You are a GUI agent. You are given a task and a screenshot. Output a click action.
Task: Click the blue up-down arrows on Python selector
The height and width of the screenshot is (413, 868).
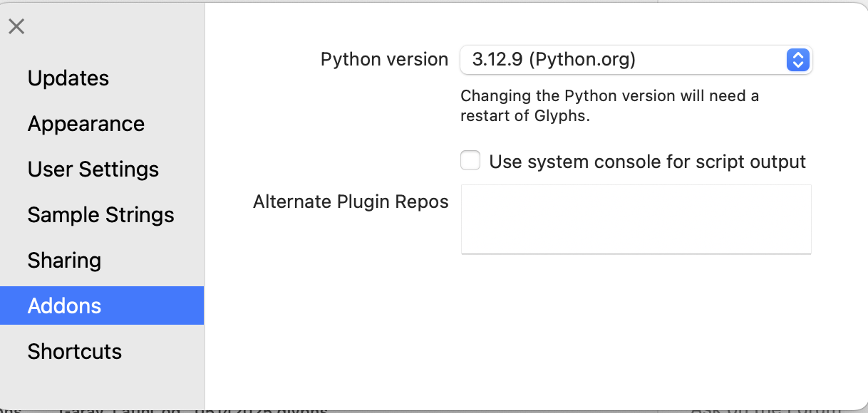pyautogui.click(x=797, y=60)
